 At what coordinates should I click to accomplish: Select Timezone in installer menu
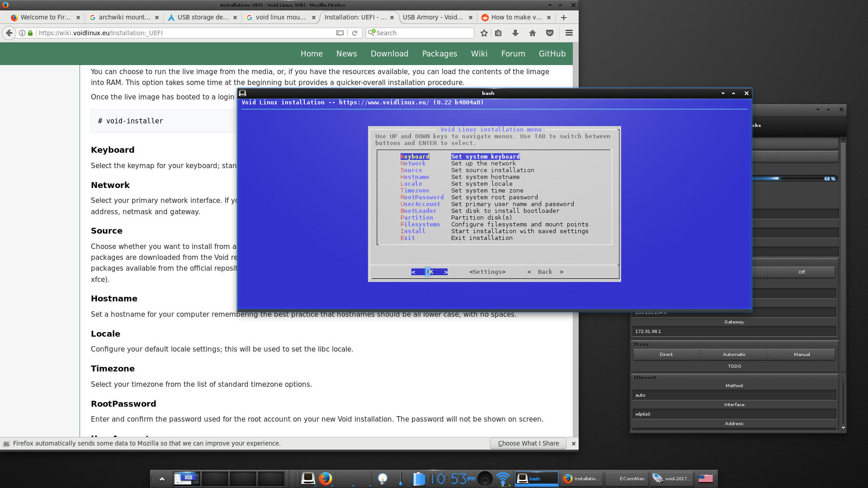coord(415,191)
